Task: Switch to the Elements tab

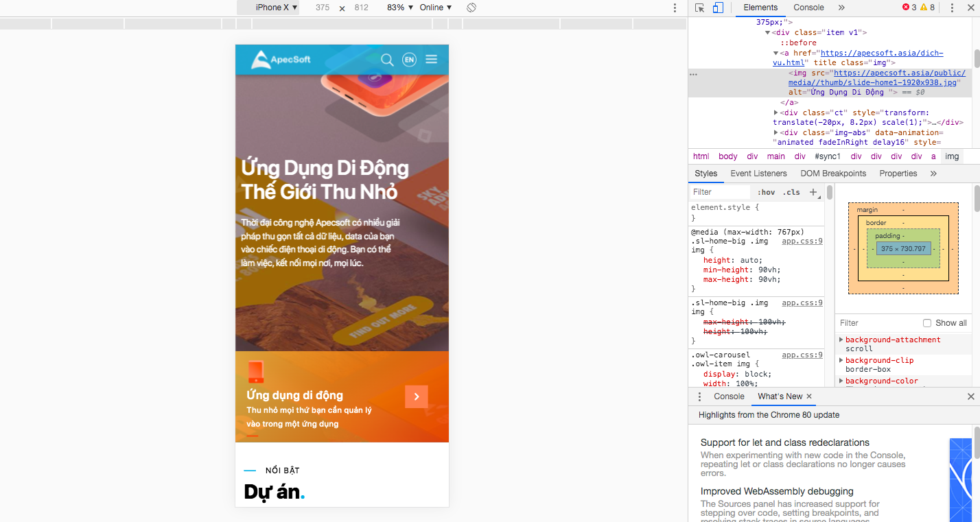Action: pos(760,8)
